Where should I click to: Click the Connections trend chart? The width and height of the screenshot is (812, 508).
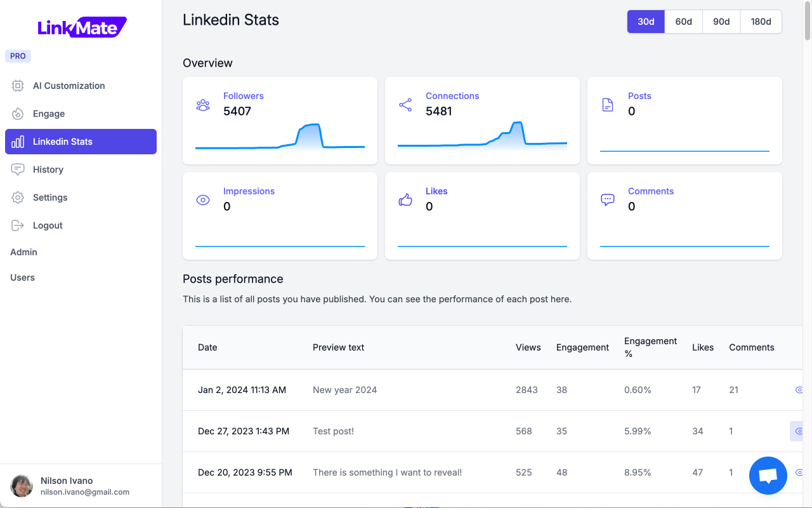pos(482,135)
